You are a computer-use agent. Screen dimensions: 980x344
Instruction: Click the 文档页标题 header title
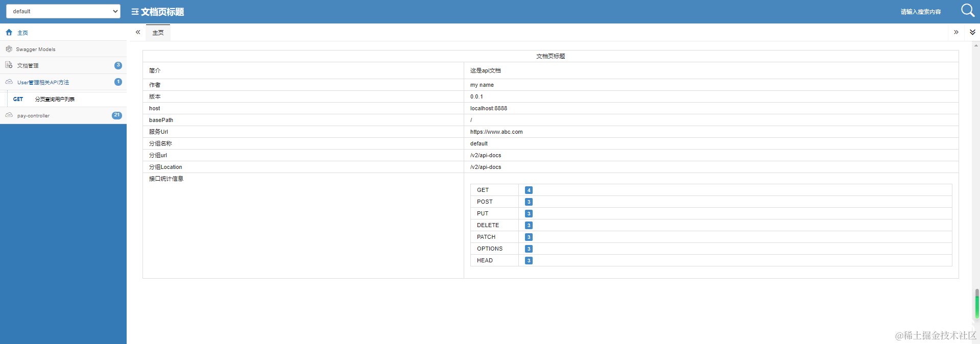coord(162,12)
